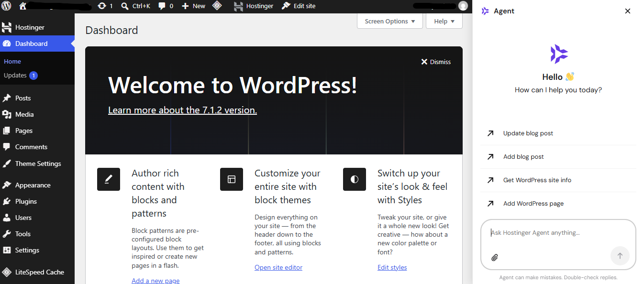Screen dimensions: 644x284
Task: Click the Open site editor link
Action: click(278, 267)
